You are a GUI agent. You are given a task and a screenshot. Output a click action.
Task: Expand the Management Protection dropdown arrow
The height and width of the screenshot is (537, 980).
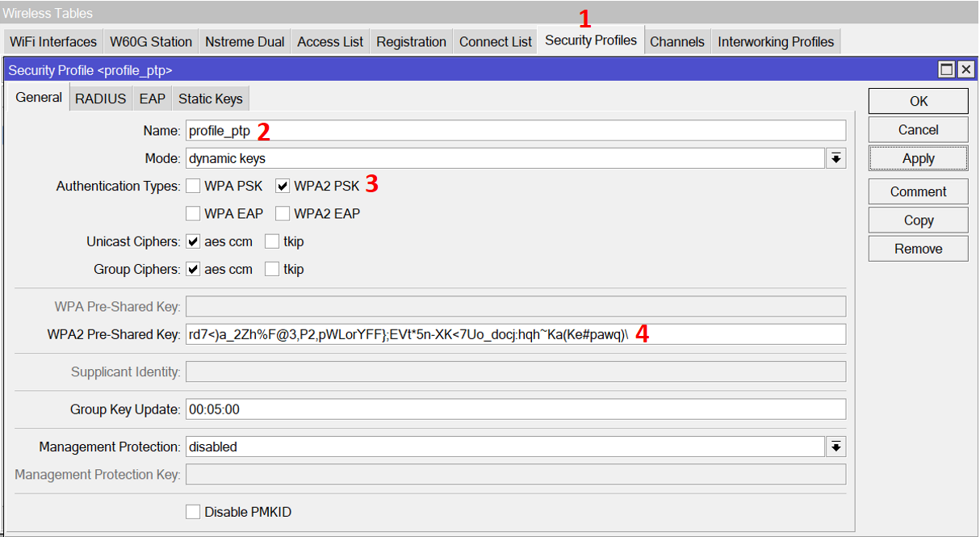[836, 447]
